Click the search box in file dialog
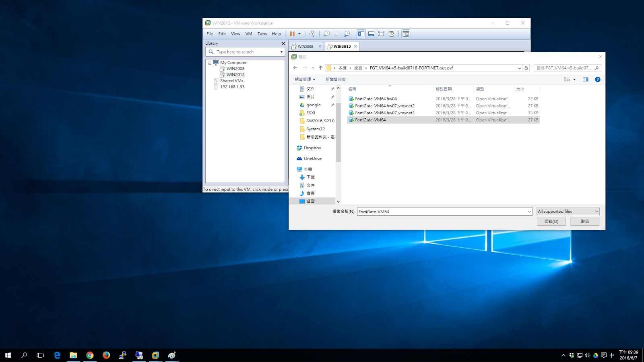Screen dimensions: 644x362 tap(567, 68)
